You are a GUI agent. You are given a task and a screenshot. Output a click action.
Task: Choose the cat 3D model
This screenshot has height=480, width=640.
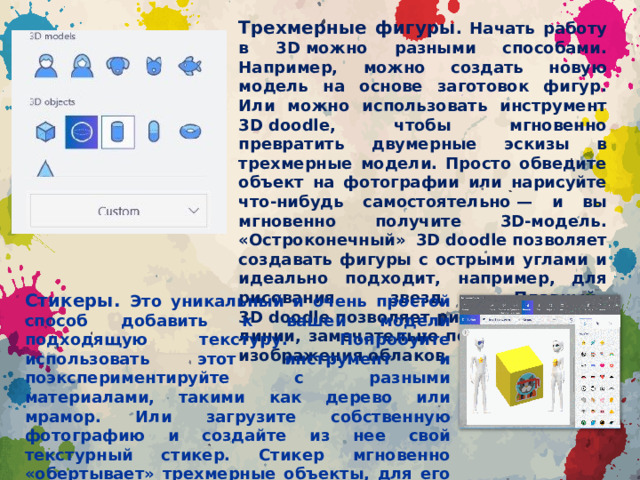(x=154, y=66)
